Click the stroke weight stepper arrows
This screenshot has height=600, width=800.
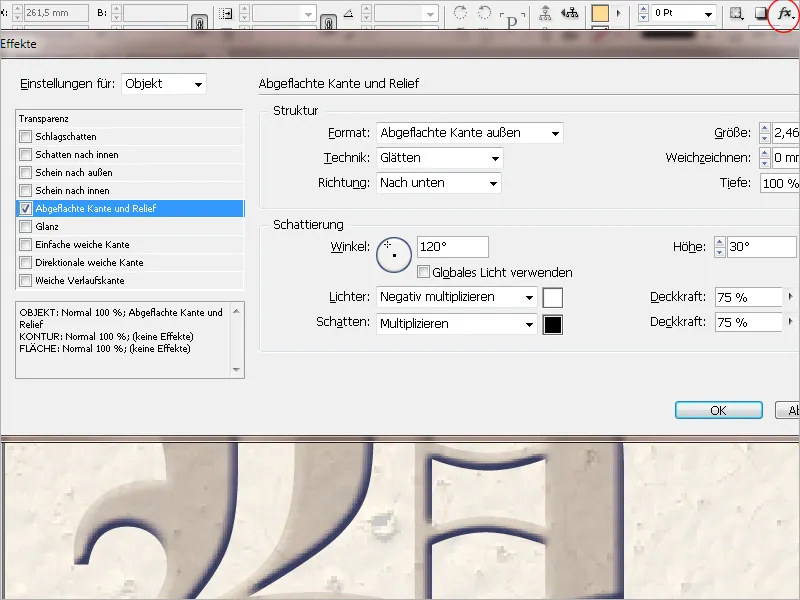click(643, 14)
